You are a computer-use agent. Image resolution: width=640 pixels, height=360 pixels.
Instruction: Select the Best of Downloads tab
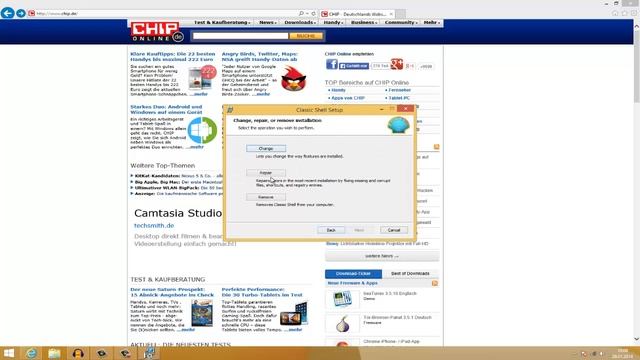point(410,273)
